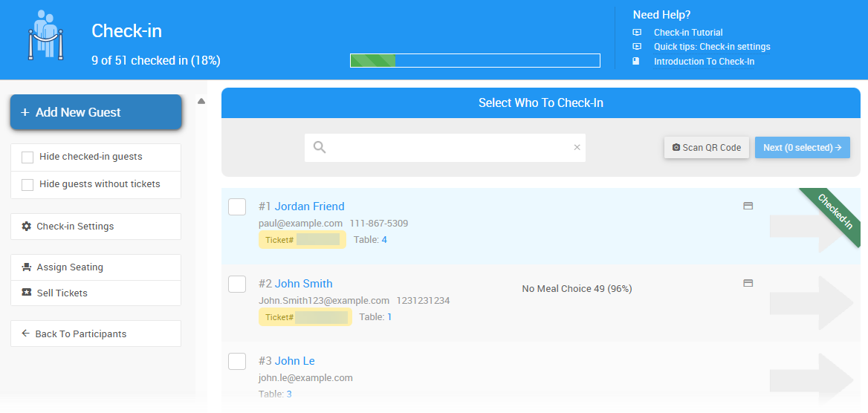Click Add New Guest button
Viewport: 868px width, 413px height.
coord(96,112)
